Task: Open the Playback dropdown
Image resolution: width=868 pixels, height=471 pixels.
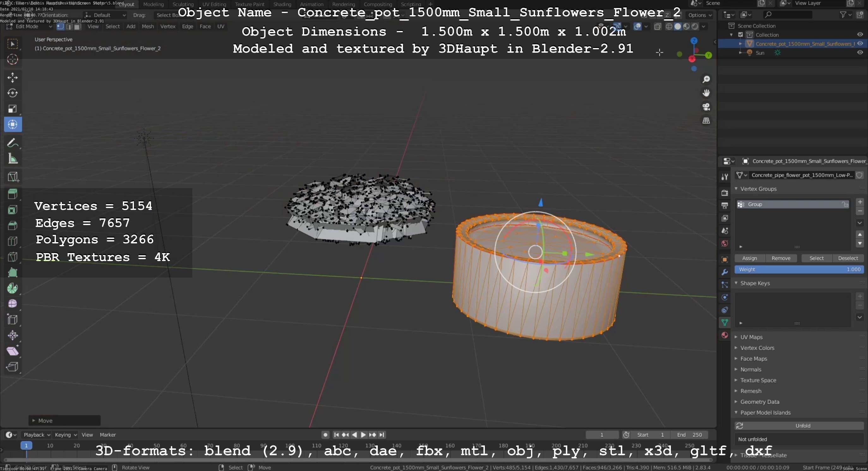Action: (36, 435)
